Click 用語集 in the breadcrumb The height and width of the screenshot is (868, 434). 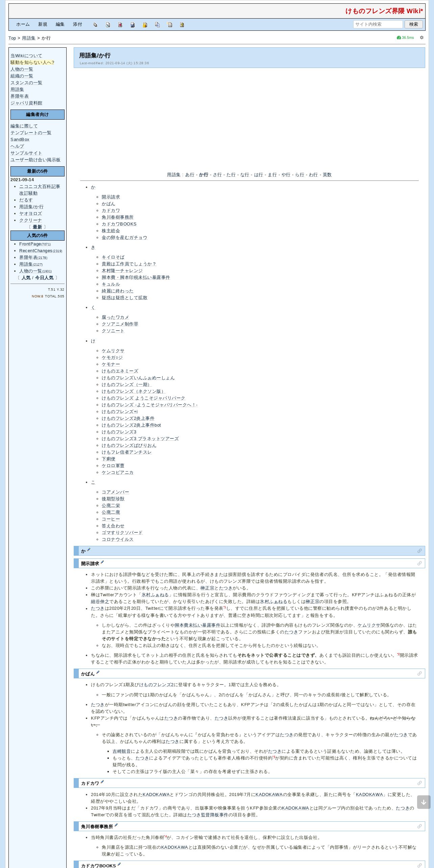click(x=29, y=38)
